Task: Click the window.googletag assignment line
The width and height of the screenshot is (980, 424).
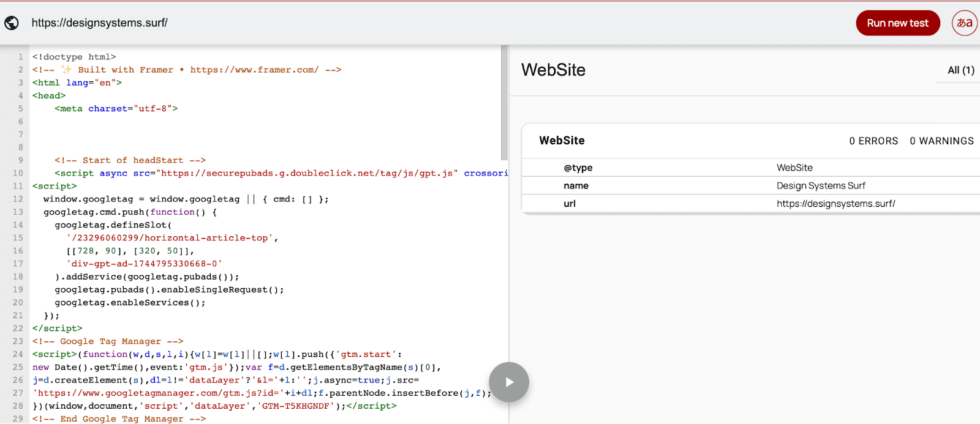Action: pos(186,199)
